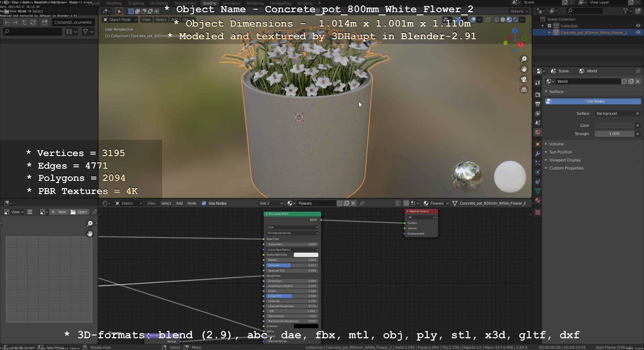Open the viewport Options dropdown
Screen dimensions: 644x350
click(519, 11)
